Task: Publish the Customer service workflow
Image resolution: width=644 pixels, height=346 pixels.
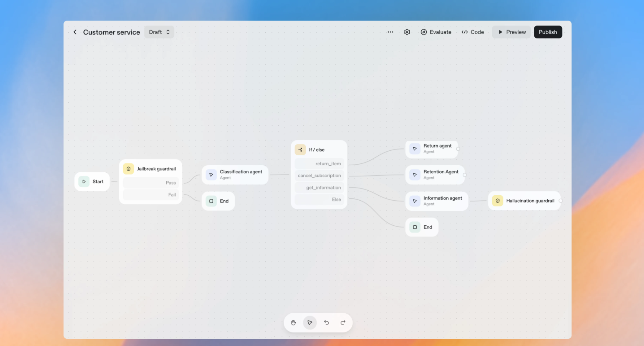Action: [548, 32]
